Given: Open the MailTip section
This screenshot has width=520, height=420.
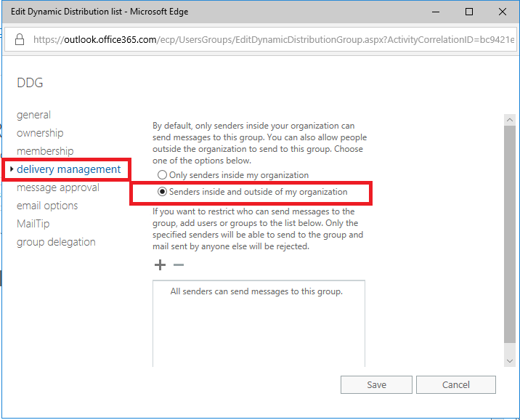Looking at the screenshot, I should [x=33, y=224].
